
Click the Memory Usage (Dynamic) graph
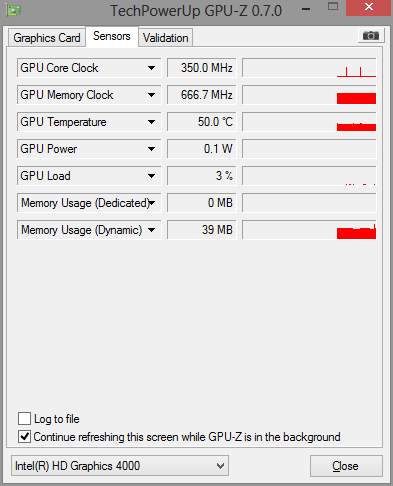coord(309,230)
